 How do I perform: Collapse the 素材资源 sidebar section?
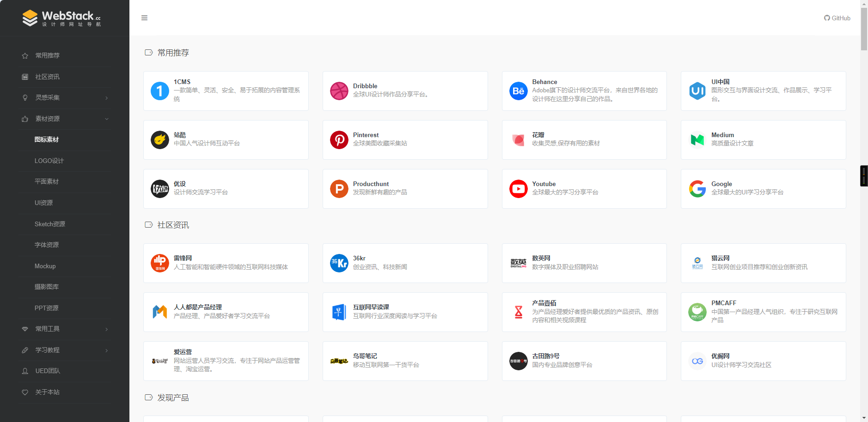click(x=65, y=119)
